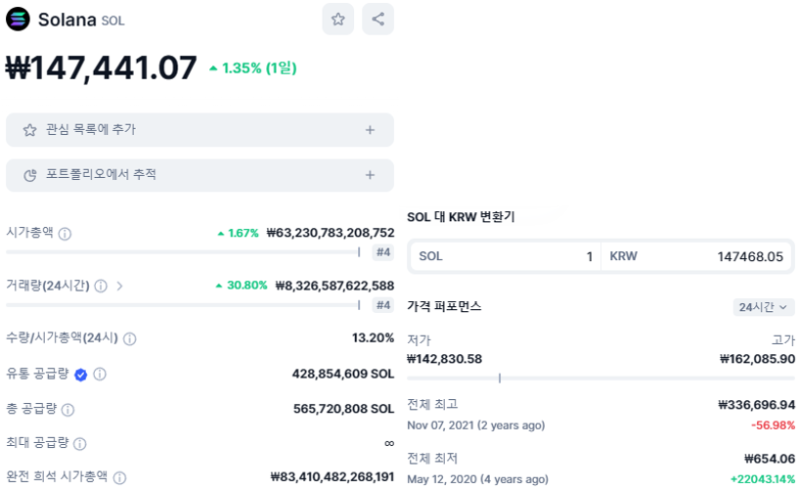Open the 24시간 timeframe dropdown
800x490 pixels.
click(764, 308)
